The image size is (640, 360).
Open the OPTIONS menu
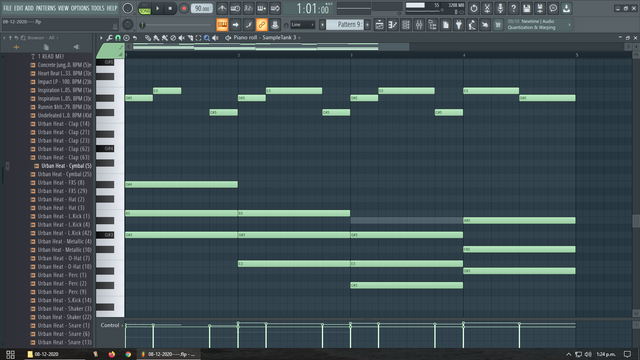pos(80,8)
